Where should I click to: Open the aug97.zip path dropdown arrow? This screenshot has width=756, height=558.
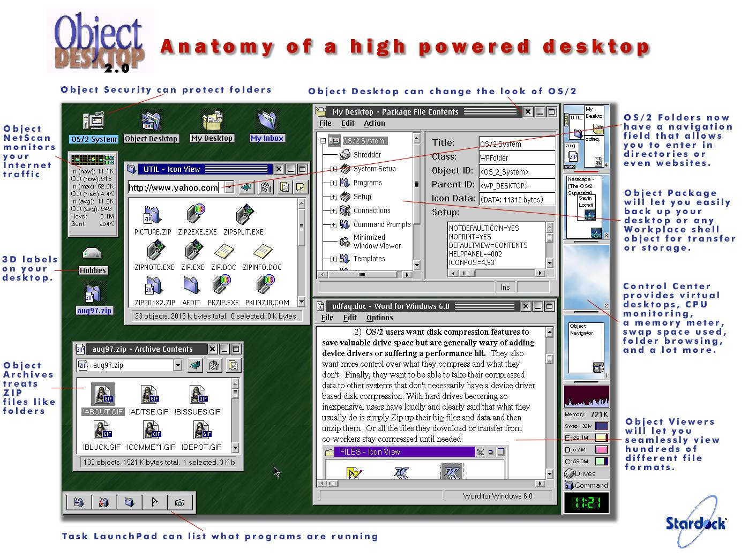tap(178, 365)
